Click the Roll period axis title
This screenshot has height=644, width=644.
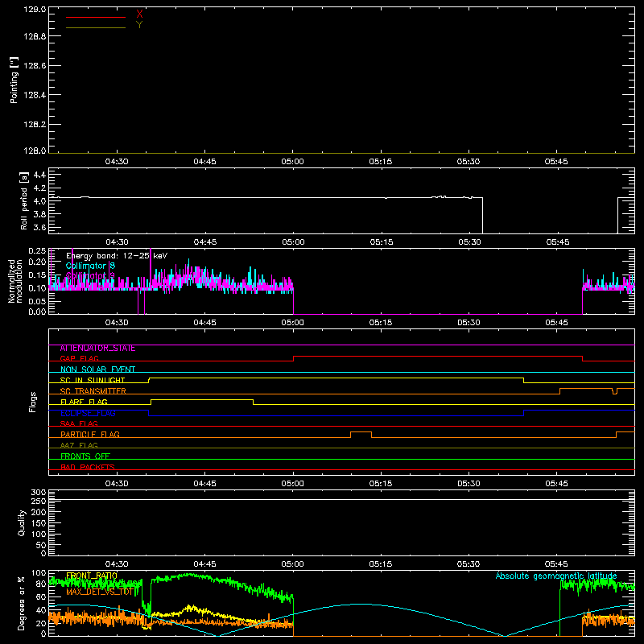coord(24,201)
